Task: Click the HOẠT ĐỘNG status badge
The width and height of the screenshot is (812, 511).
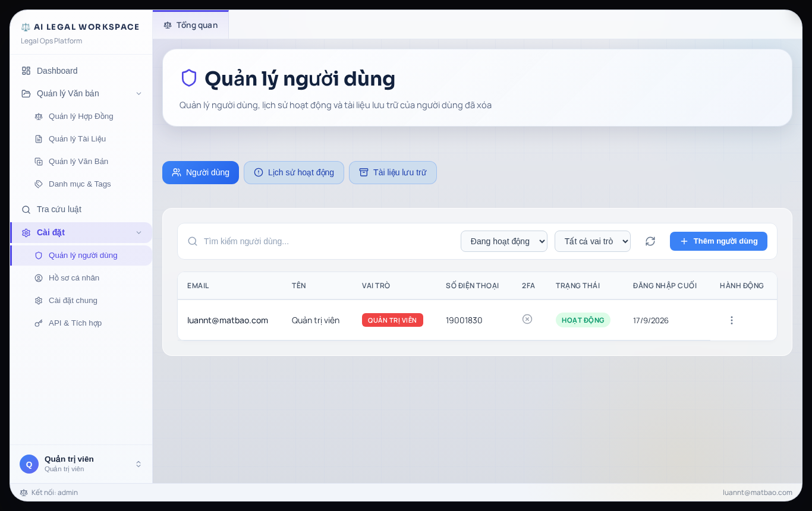Action: (583, 320)
